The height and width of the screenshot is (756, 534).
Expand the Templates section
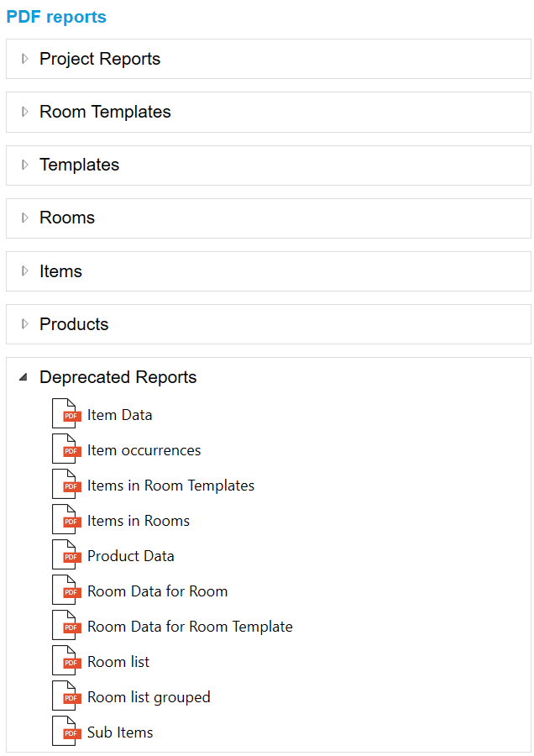click(x=25, y=165)
